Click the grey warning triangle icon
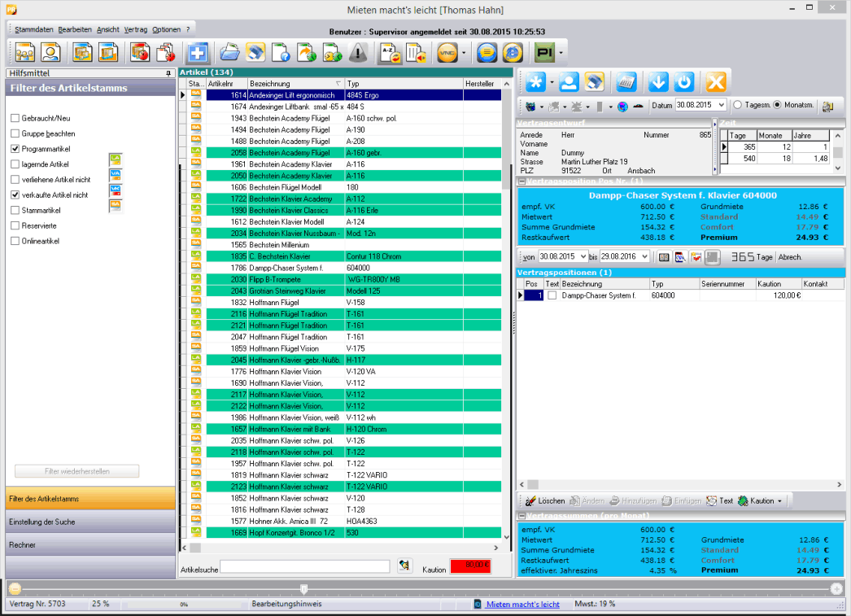The height and width of the screenshot is (616, 851). coord(358,53)
